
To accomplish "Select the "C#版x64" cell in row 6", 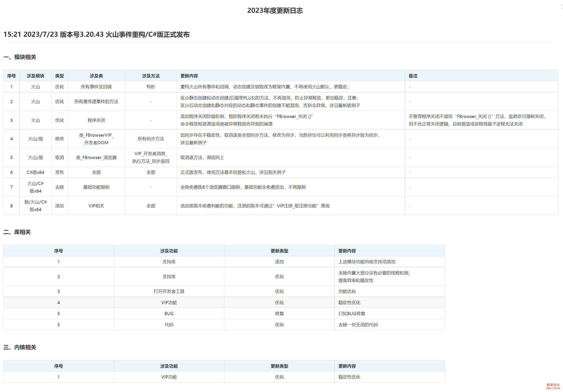I will tap(36, 172).
